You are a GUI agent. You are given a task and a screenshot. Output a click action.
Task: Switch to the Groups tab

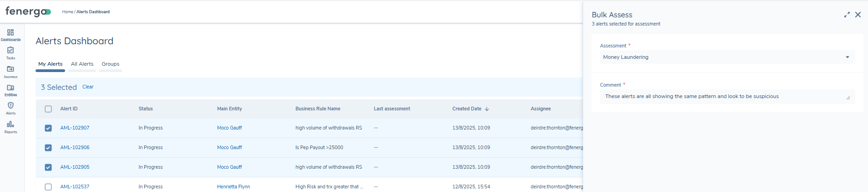click(x=110, y=64)
